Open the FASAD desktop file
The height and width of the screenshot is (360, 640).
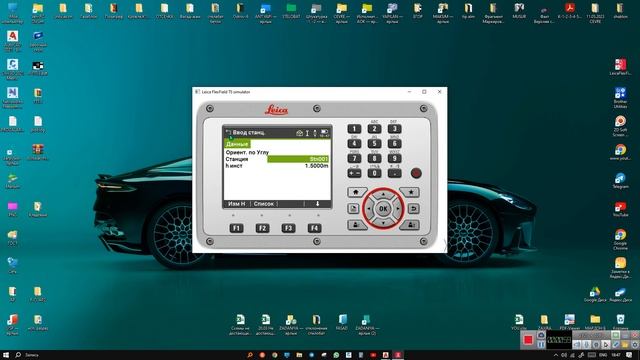pyautogui.click(x=342, y=322)
